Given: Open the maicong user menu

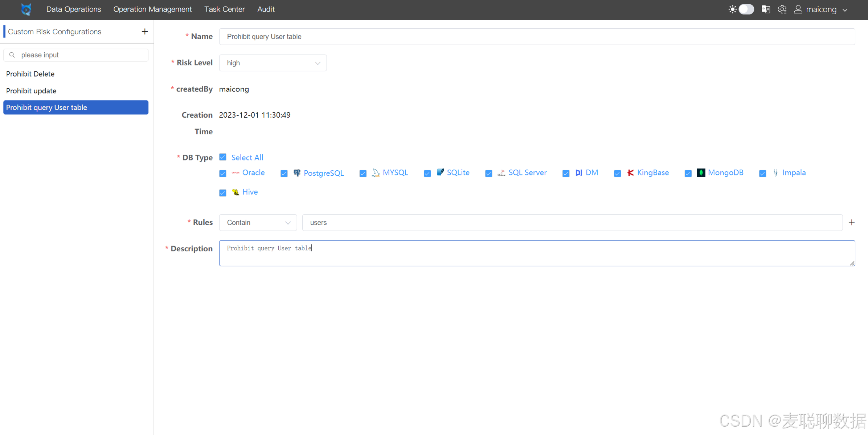Looking at the screenshot, I should click(x=821, y=9).
